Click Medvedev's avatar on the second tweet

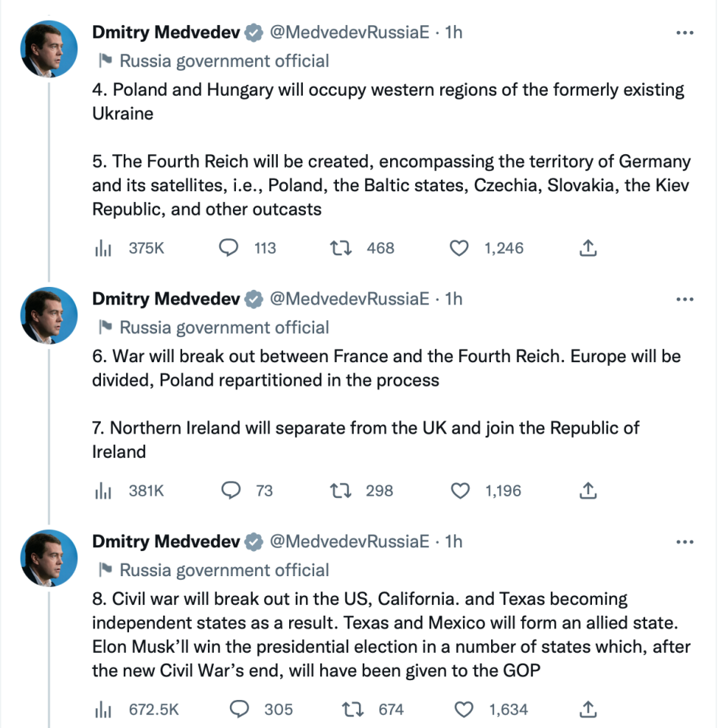49,316
